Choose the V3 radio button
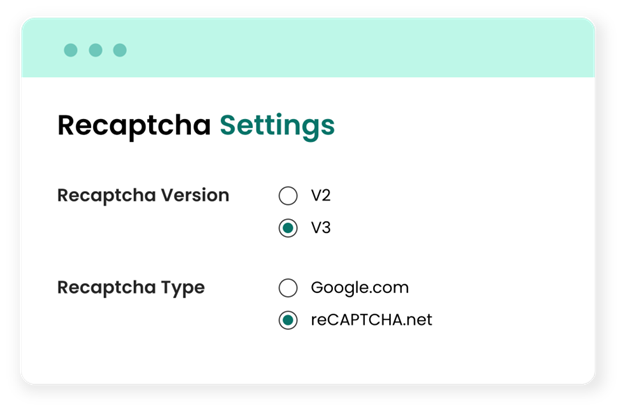Screen dimensions: 624x412 pos(288,228)
